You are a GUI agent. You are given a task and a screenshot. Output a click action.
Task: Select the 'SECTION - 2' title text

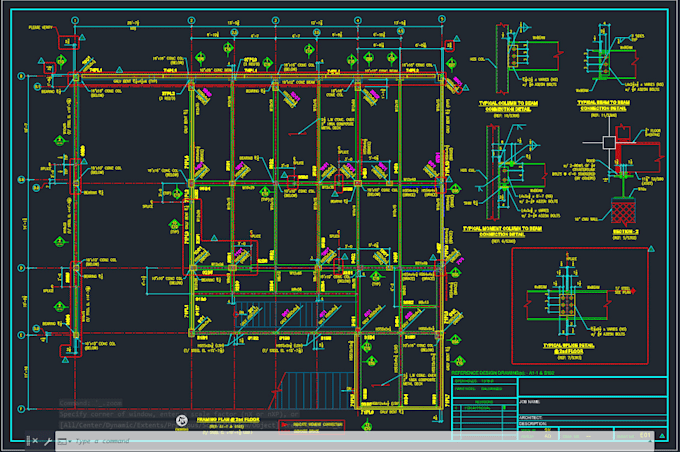625,232
